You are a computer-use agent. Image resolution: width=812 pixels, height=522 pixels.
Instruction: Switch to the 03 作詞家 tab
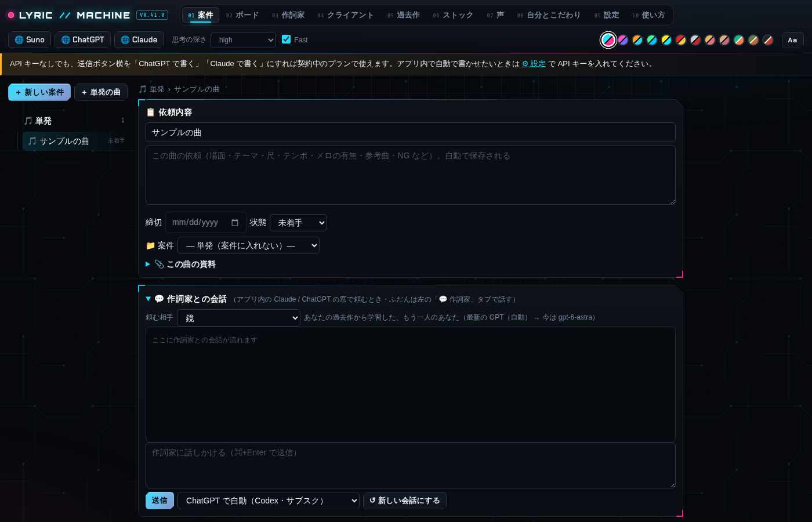point(288,15)
